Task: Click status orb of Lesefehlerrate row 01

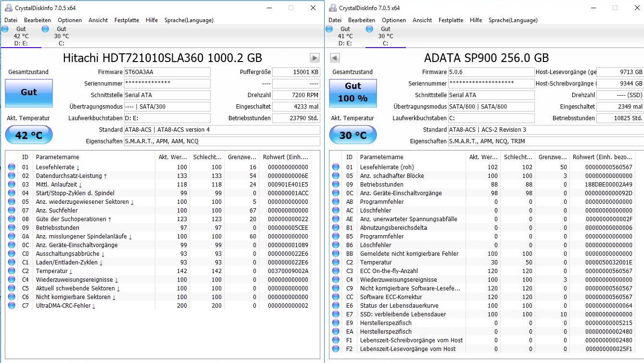Action: click(x=12, y=167)
